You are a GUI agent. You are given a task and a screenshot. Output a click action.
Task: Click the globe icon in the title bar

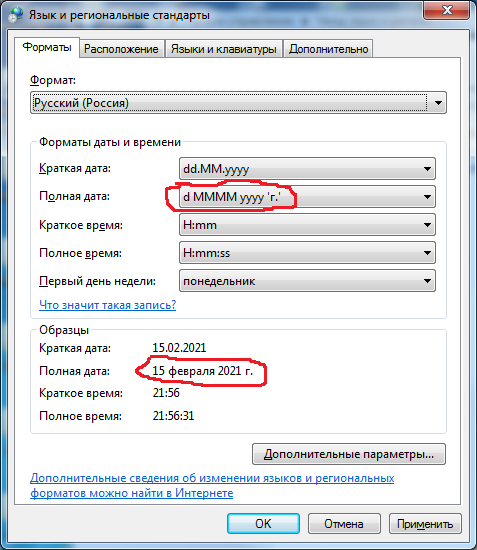[15, 15]
